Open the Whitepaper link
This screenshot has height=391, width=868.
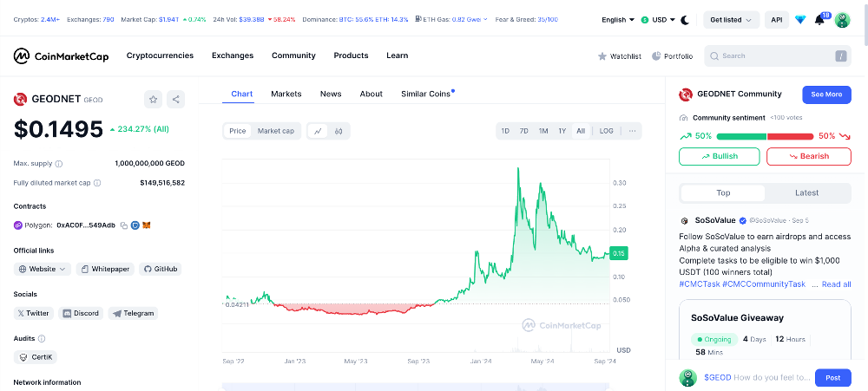pos(105,270)
